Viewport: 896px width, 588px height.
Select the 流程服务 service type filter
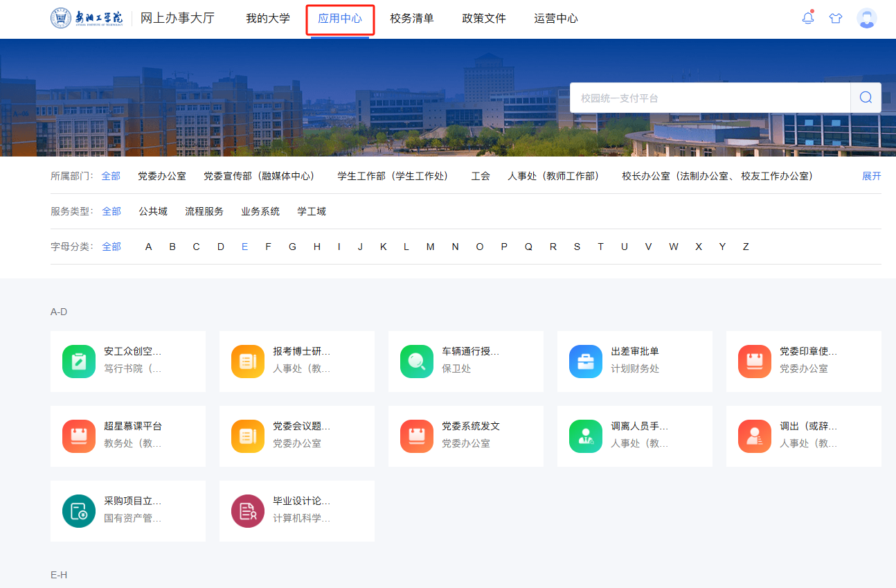tap(204, 211)
